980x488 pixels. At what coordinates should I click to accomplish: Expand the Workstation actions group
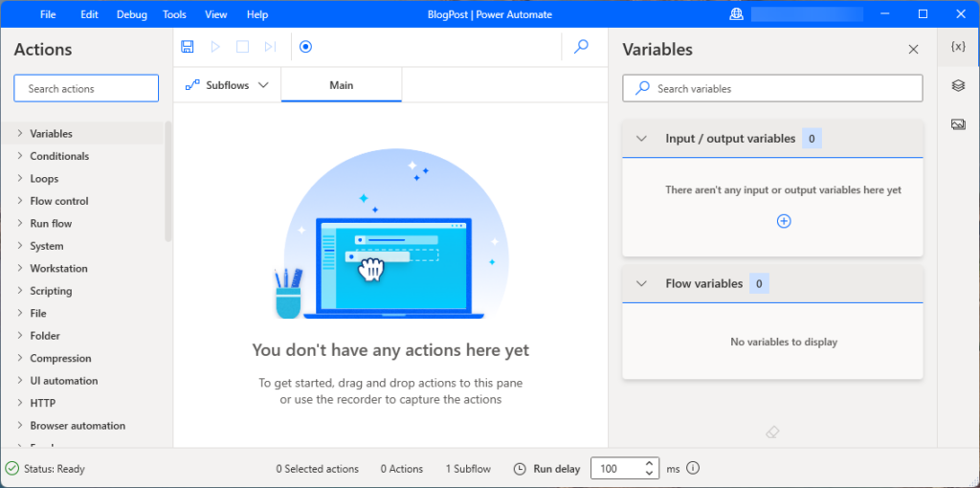click(20, 268)
